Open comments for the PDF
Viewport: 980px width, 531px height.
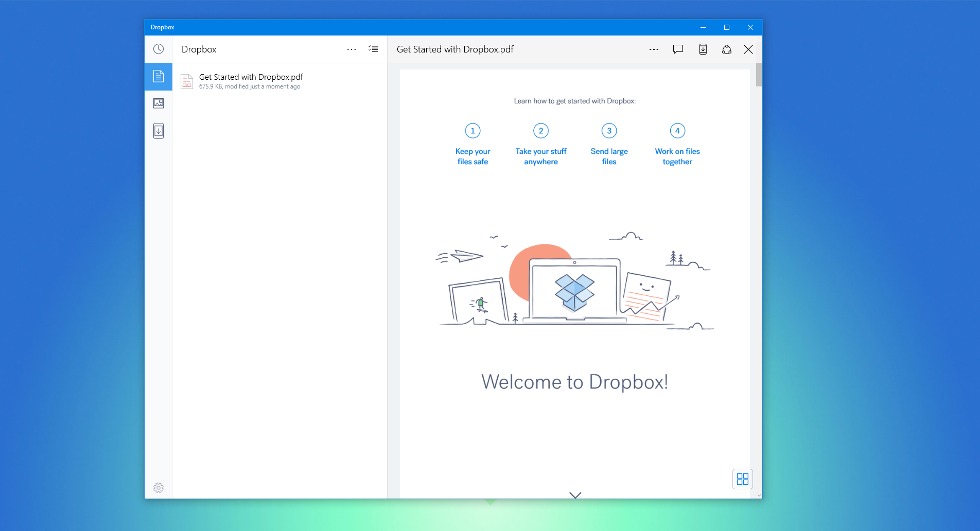[x=678, y=49]
